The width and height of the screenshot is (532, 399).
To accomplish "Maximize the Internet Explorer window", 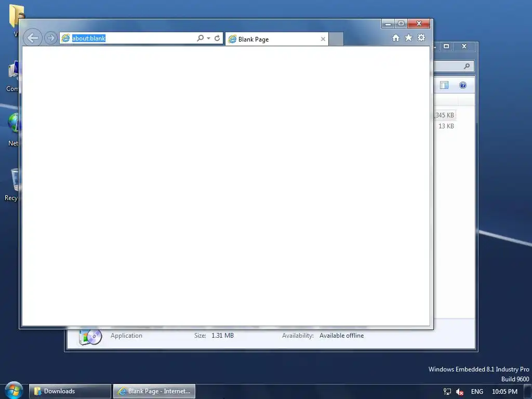I will tap(401, 24).
